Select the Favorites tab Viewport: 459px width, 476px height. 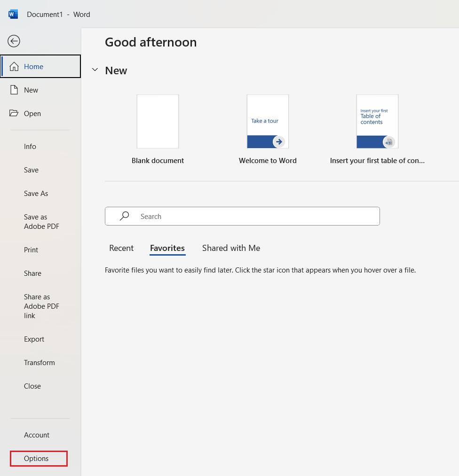[167, 248]
